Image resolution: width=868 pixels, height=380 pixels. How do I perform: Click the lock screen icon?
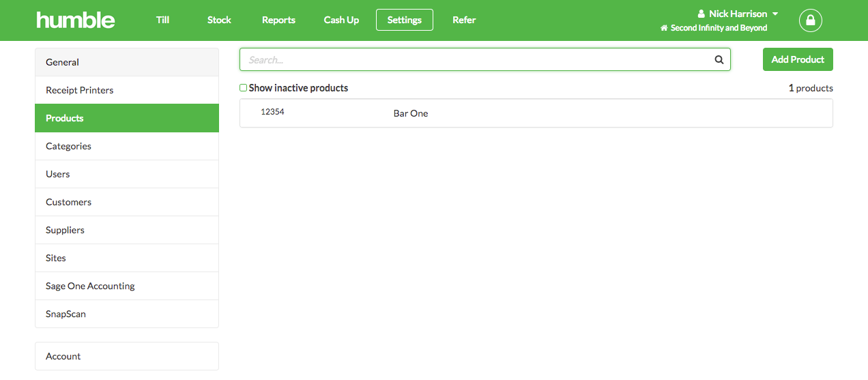[811, 20]
